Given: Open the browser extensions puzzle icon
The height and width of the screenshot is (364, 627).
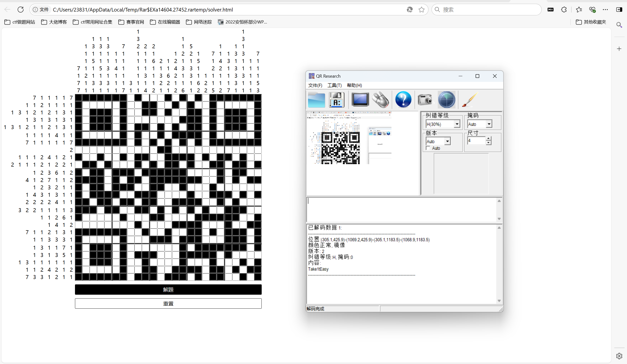Looking at the screenshot, I should click(x=564, y=10).
